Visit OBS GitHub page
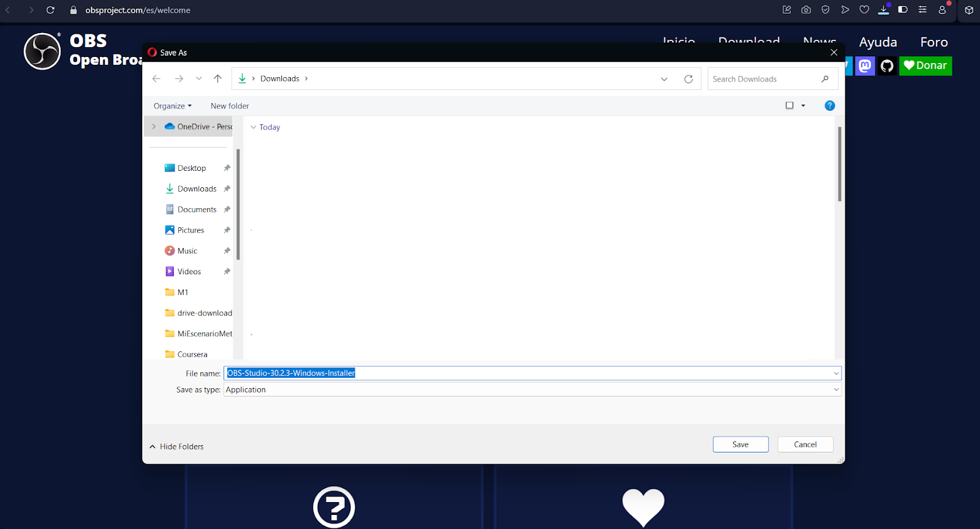980x529 pixels. (887, 66)
